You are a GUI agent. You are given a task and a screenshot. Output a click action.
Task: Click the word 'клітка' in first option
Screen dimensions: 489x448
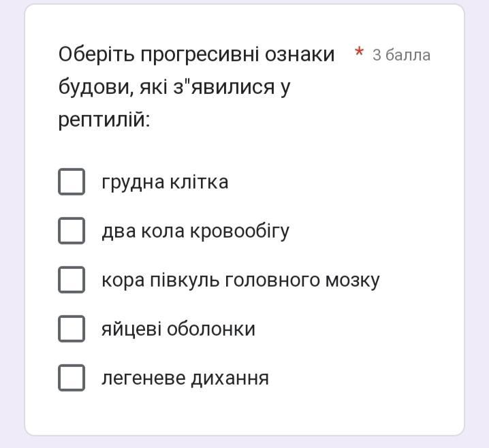pyautogui.click(x=200, y=182)
